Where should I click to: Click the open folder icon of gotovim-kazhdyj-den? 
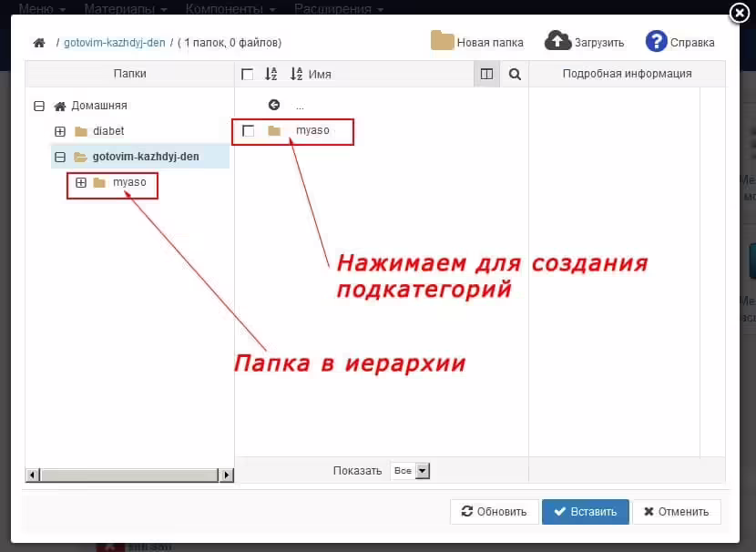coord(80,157)
